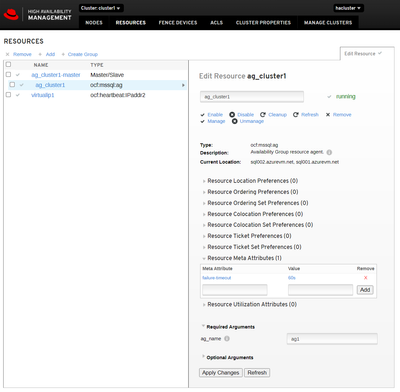The image size is (400, 392).
Task: Collapse Resource Meta Attributes section
Action: (242, 258)
